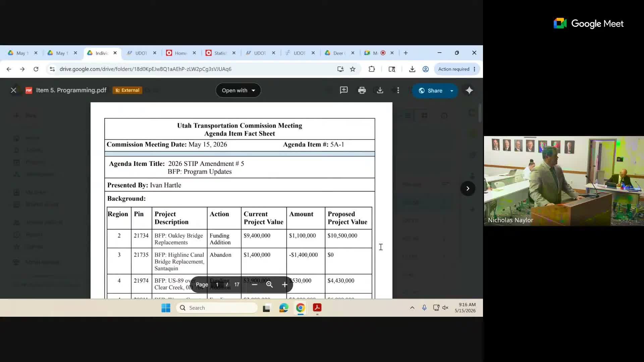Click the Google Meet logo
Viewport: 644px width, 362px height.
pos(589,23)
